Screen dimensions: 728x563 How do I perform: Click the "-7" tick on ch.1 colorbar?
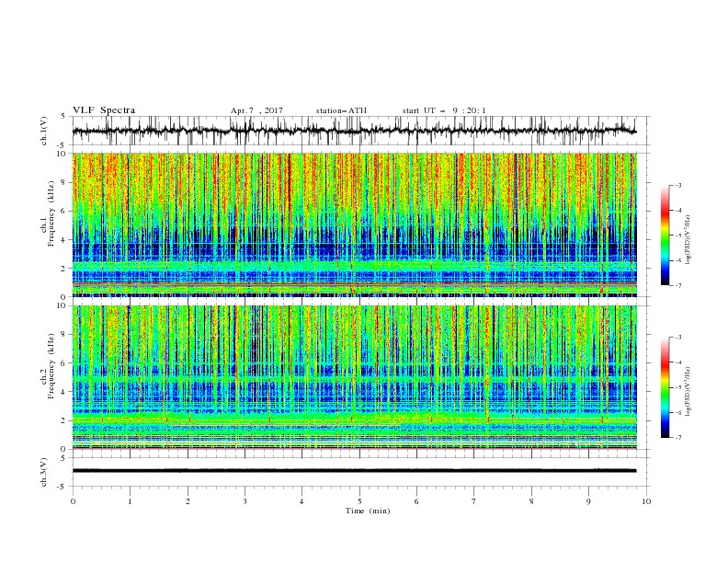point(677,285)
